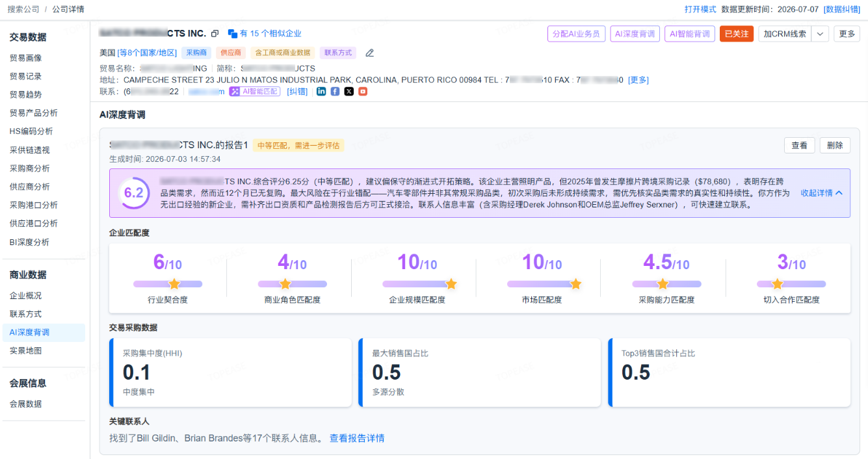Click top AI深度背调 button
The width and height of the screenshot is (868, 459).
635,34
